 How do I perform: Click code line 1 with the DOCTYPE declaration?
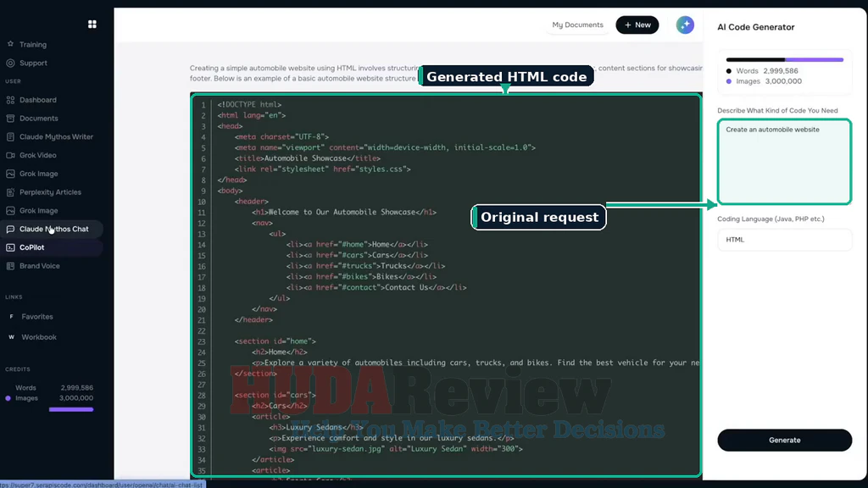[x=249, y=104]
